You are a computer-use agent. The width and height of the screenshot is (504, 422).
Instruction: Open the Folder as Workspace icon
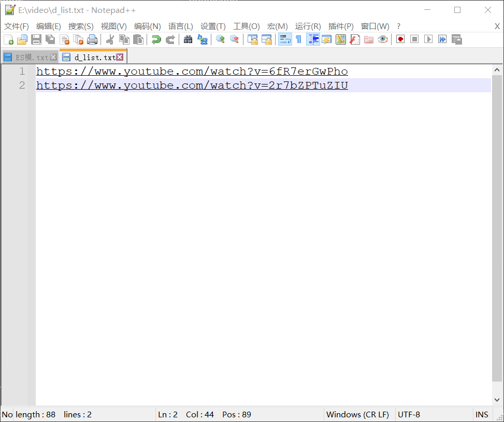point(369,39)
